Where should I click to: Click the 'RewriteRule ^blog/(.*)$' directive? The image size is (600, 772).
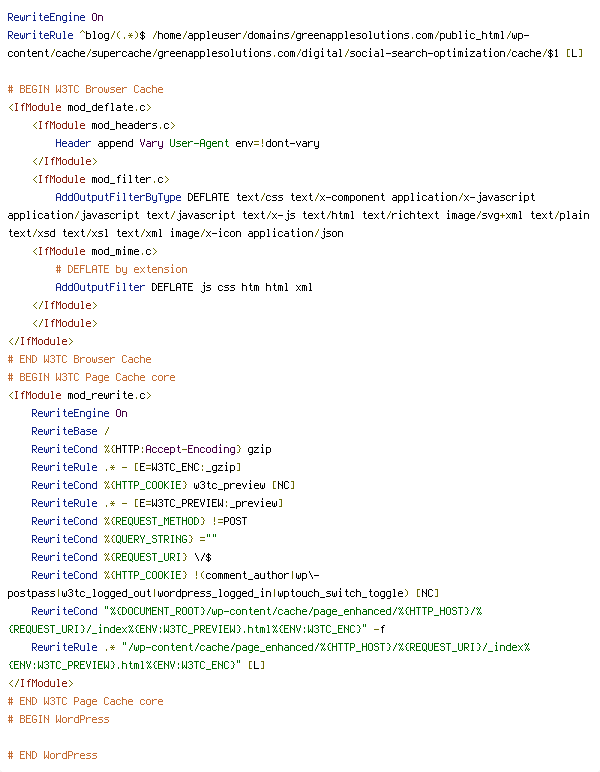[76, 35]
